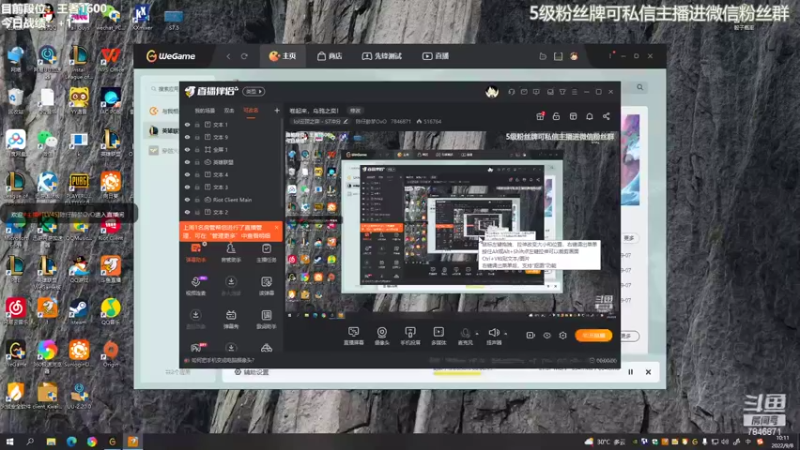Hide the 文本 9 source layer
This screenshot has width=800, height=450.
[x=187, y=137]
